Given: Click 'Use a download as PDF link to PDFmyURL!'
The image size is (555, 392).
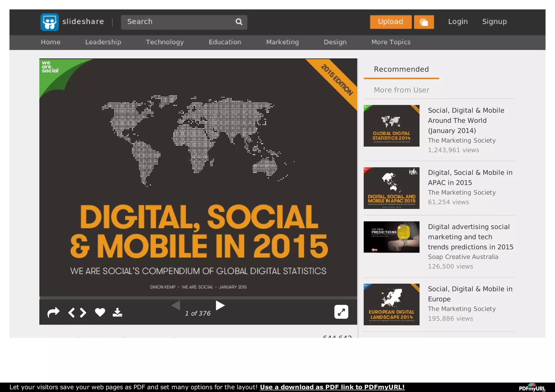Looking at the screenshot, I should [332, 387].
